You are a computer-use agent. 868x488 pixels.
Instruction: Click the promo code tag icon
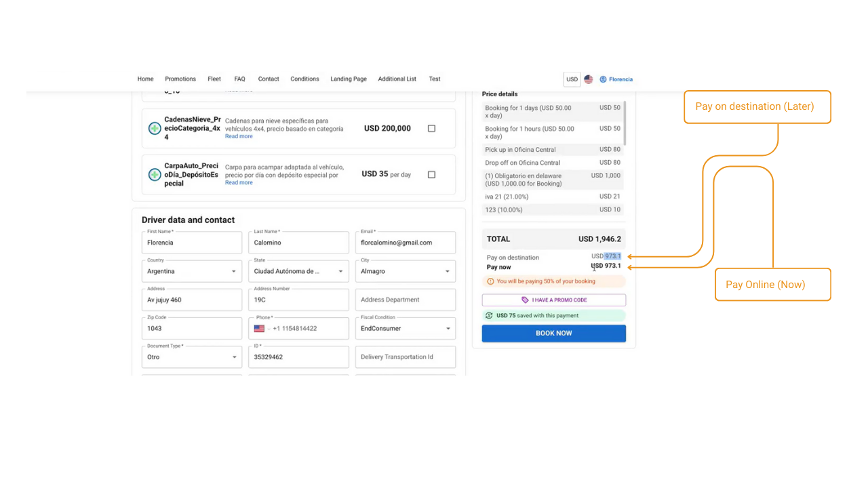pyautogui.click(x=525, y=300)
